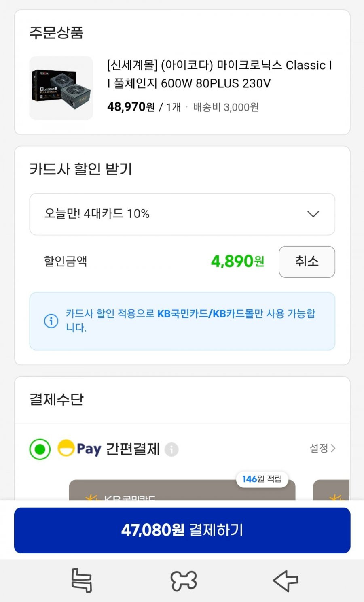The width and height of the screenshot is (364, 602).
Task: Select the Pay 간편결제 radio button
Action: tap(40, 449)
